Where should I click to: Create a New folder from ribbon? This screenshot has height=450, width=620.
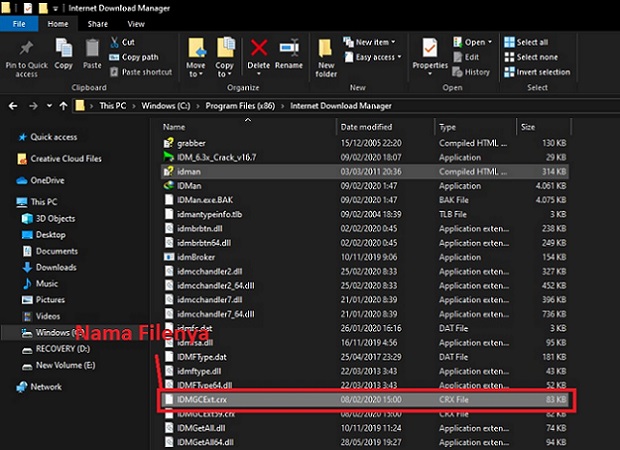click(x=327, y=56)
